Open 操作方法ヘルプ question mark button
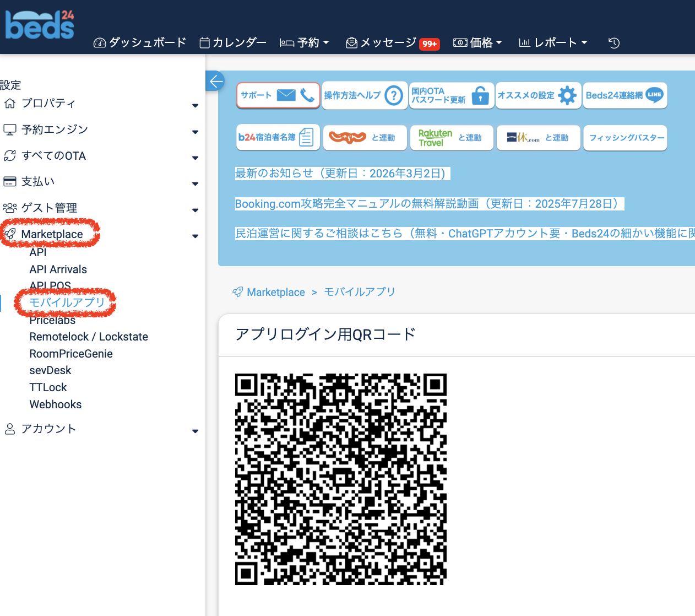Image resolution: width=695 pixels, height=616 pixels. pos(364,96)
